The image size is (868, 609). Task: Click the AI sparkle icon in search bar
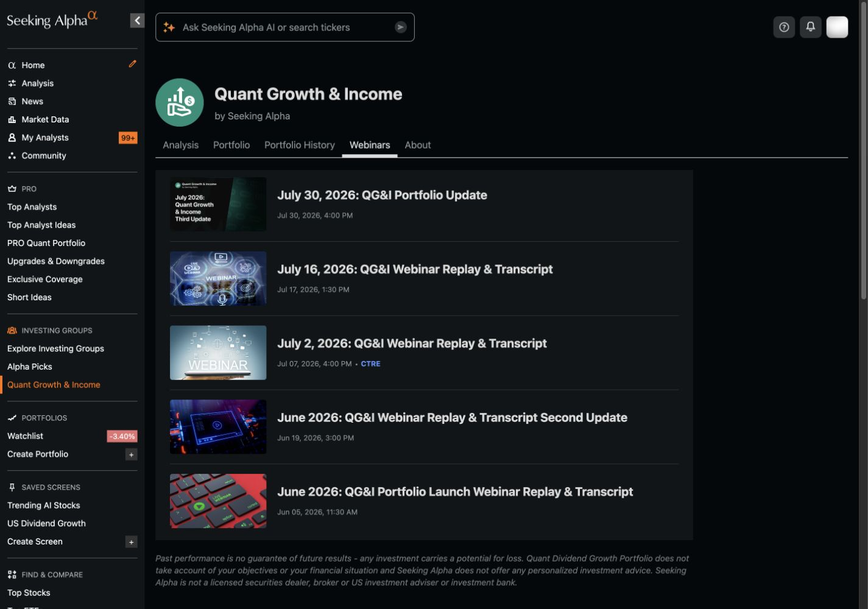(x=169, y=27)
